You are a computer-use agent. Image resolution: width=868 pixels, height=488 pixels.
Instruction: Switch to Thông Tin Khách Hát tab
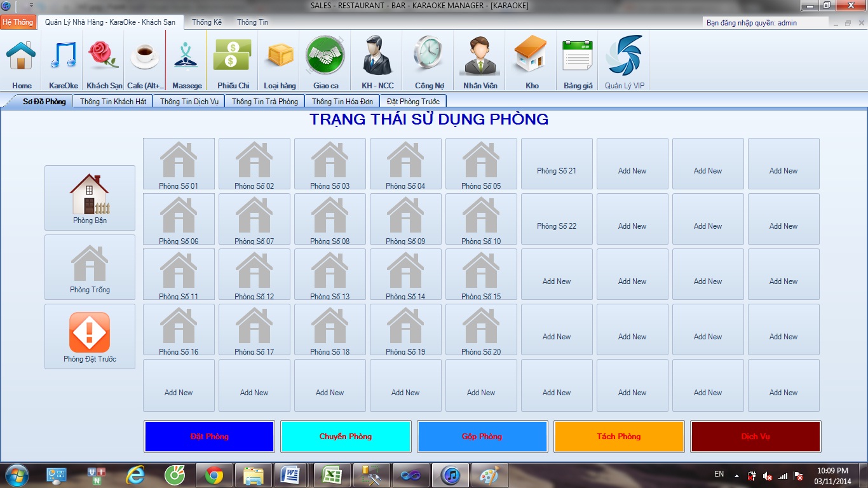click(113, 101)
